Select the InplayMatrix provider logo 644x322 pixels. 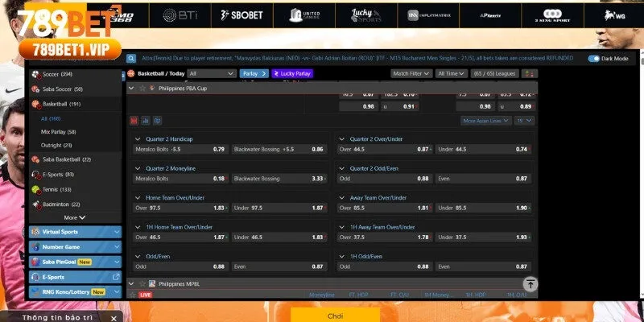[x=429, y=15]
